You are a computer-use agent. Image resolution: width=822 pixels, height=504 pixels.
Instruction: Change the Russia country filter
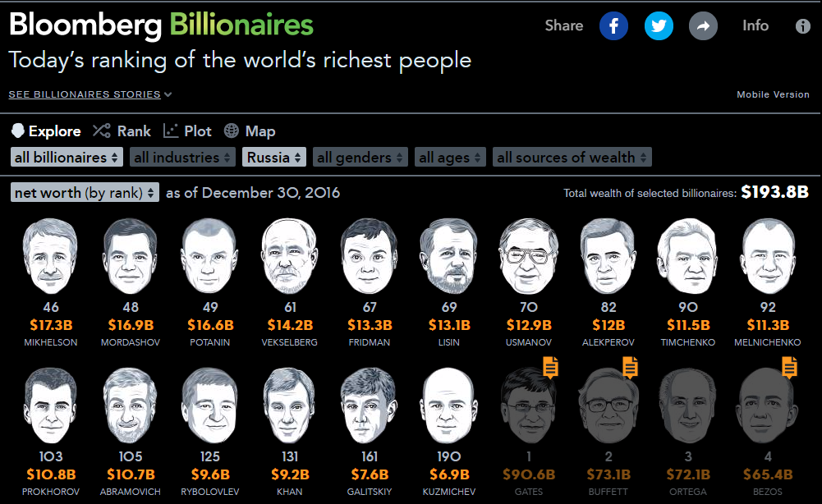(x=274, y=157)
